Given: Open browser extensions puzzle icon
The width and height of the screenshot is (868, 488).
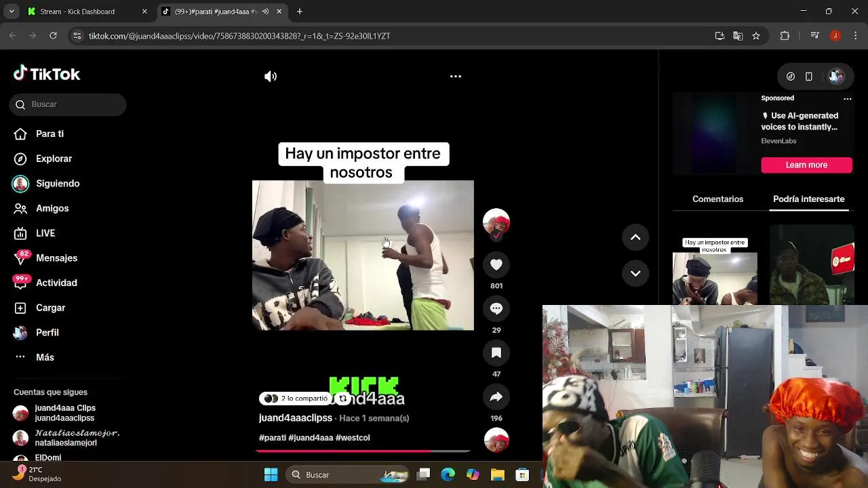Looking at the screenshot, I should (x=785, y=36).
